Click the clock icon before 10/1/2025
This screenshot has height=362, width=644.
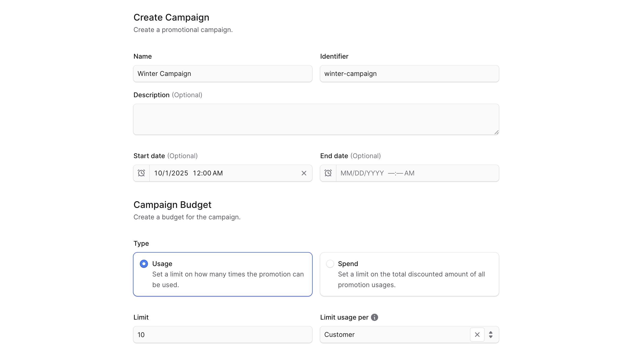pos(141,173)
